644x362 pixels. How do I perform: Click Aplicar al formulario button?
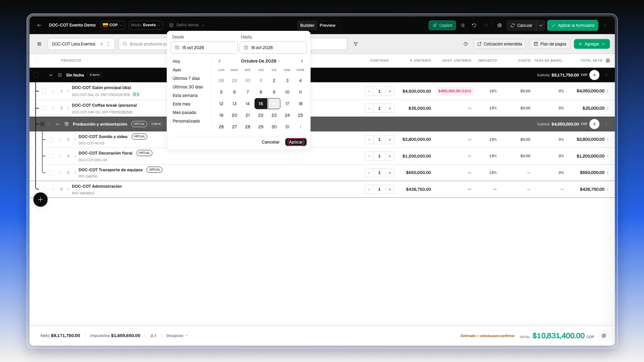point(573,25)
